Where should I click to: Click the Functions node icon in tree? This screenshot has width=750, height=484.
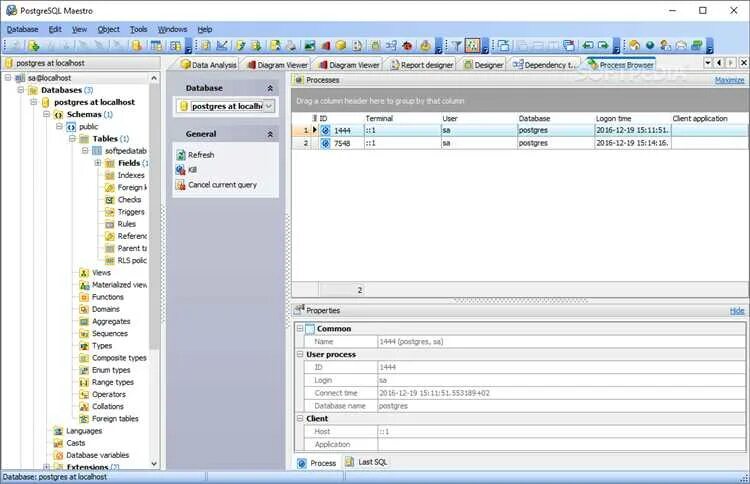pyautogui.click(x=84, y=297)
